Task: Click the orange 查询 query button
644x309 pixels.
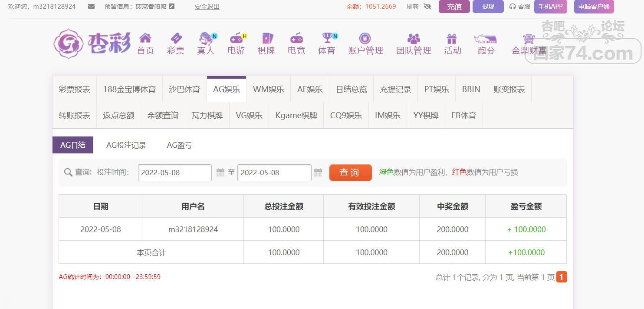Action: [351, 173]
